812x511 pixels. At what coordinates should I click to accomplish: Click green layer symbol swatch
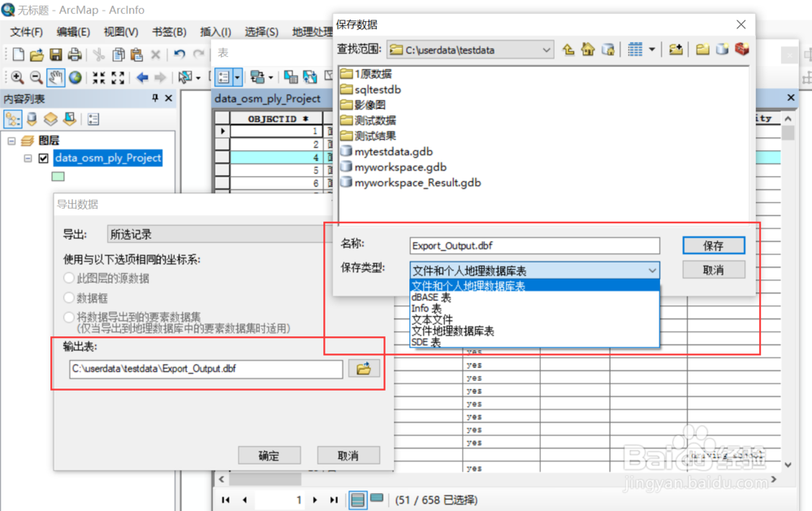(58, 177)
